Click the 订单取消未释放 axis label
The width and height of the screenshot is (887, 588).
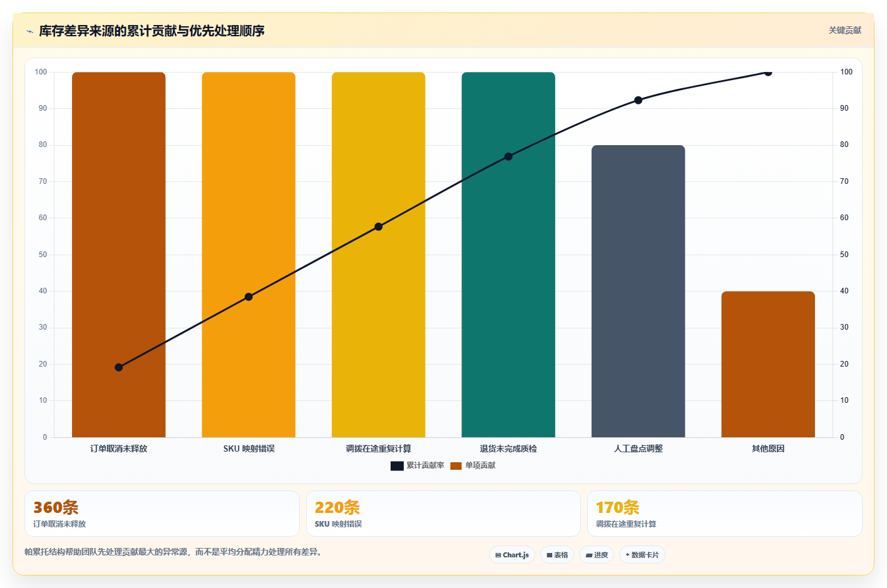[x=119, y=449]
